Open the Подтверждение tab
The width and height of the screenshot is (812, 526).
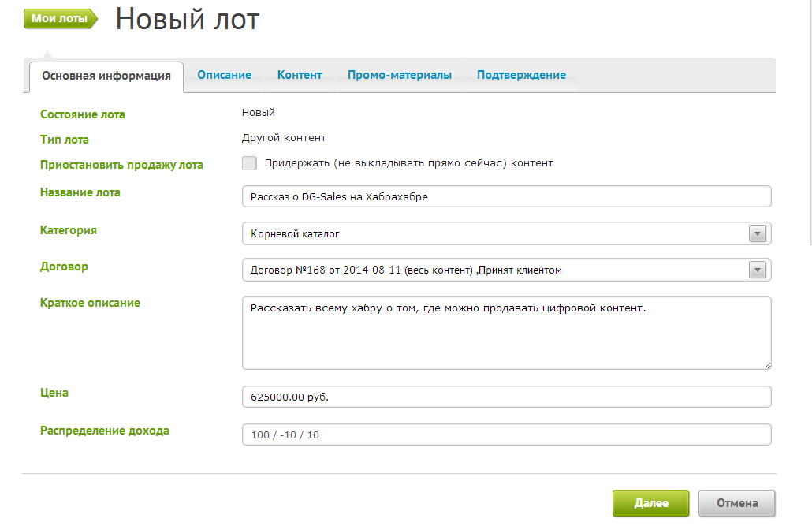(522, 74)
